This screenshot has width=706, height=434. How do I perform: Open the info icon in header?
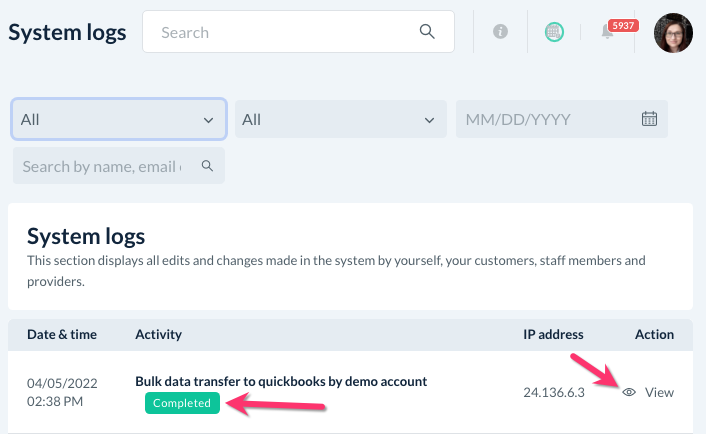500,32
